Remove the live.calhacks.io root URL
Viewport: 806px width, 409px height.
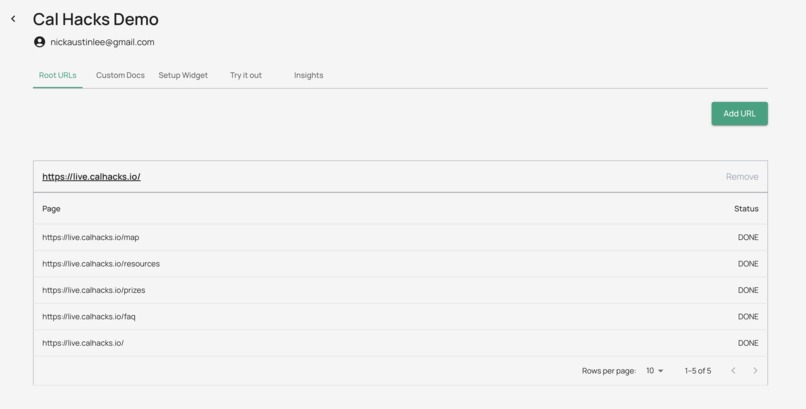click(x=742, y=177)
